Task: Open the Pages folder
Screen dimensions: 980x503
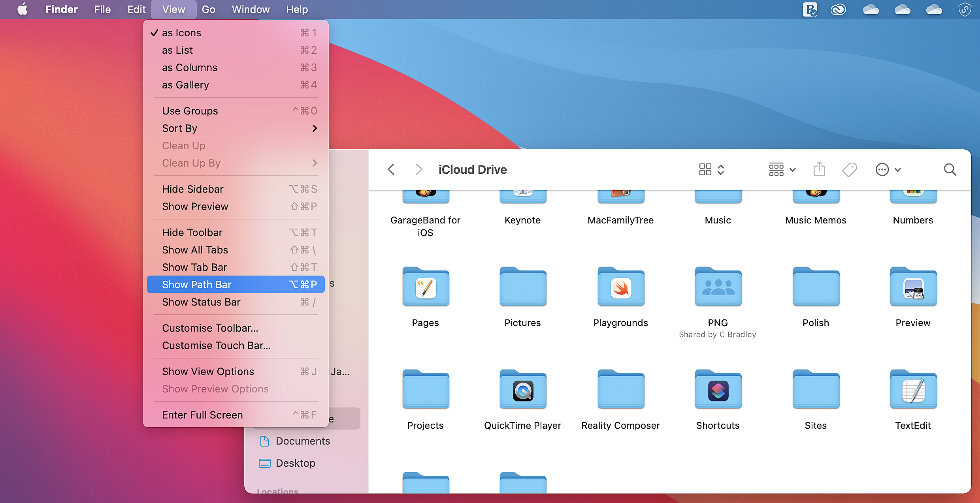Action: [x=426, y=287]
